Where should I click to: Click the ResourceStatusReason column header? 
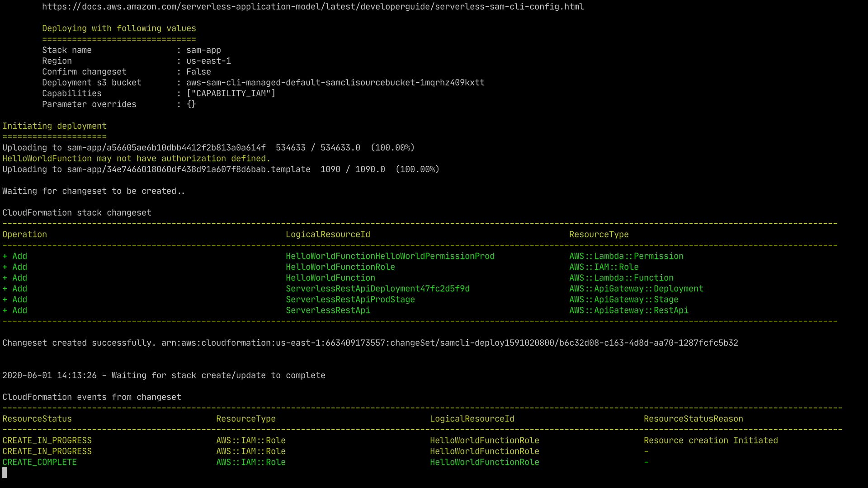point(693,419)
